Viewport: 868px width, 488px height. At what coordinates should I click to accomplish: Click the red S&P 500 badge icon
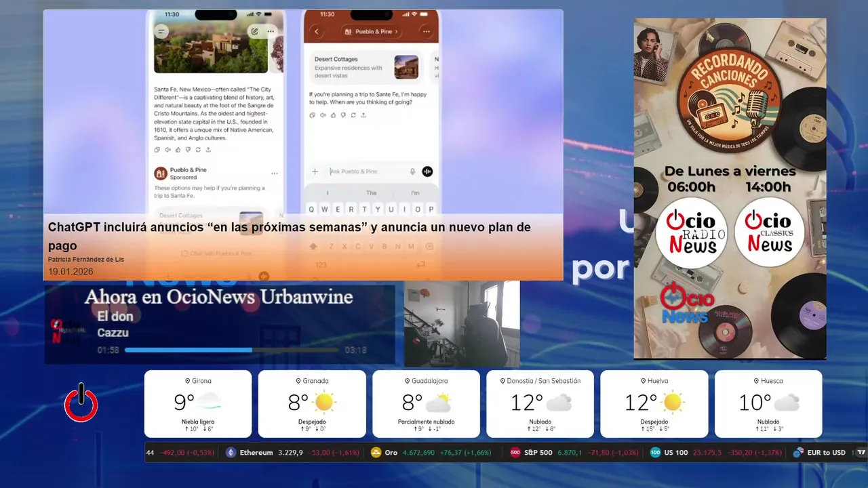[x=515, y=452]
